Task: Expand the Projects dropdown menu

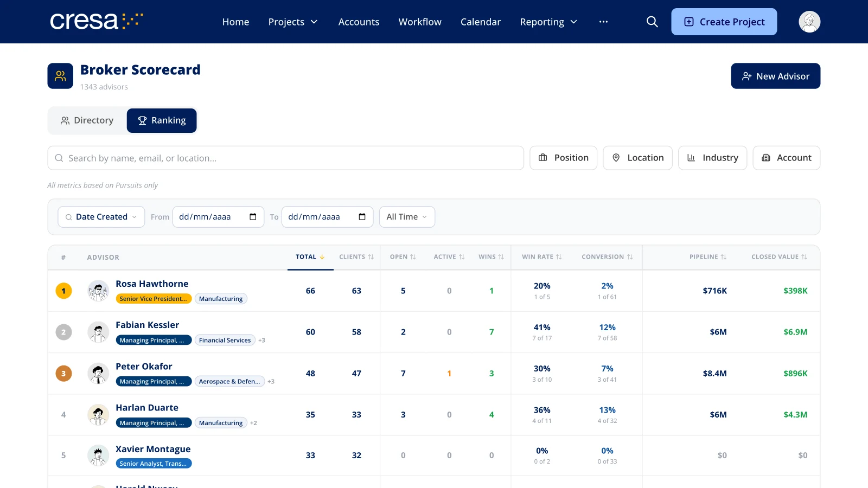Action: tap(293, 22)
